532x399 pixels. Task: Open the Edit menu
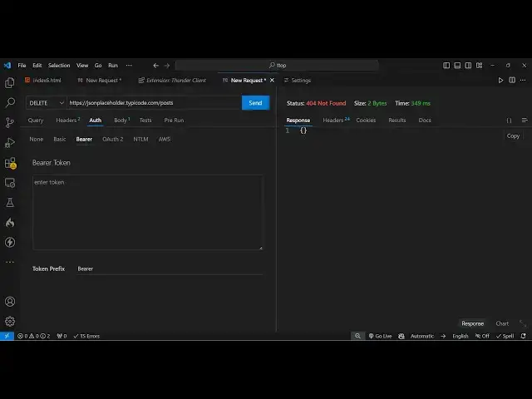(x=37, y=65)
